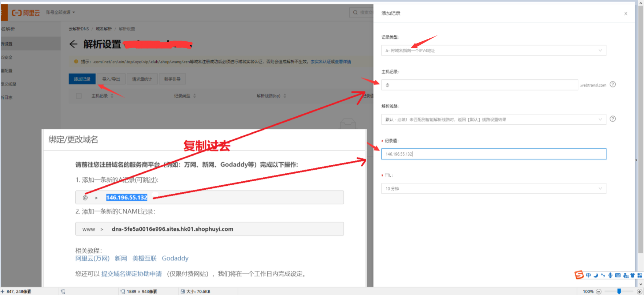Click the Sogou S input method logo

point(579,275)
